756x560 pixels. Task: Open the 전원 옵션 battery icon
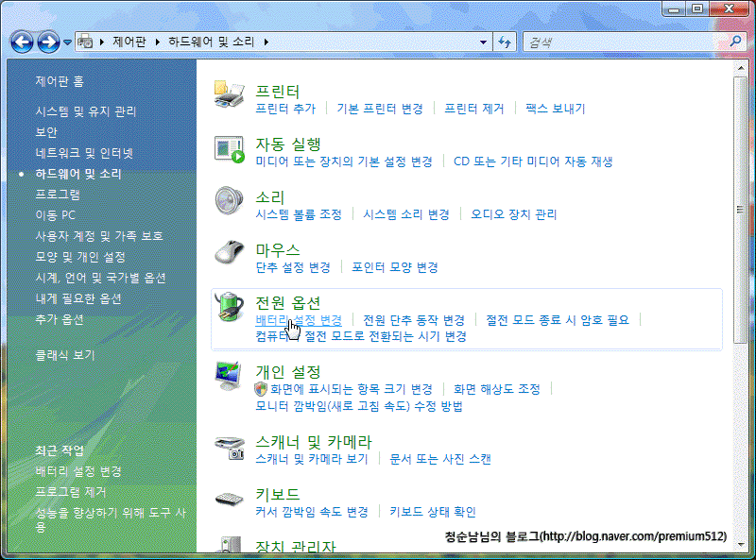coord(229,306)
